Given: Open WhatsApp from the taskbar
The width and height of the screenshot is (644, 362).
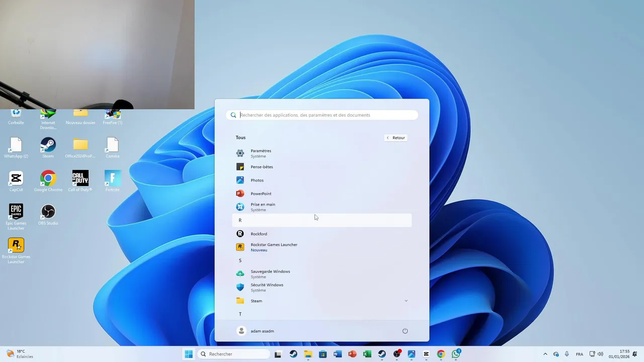Looking at the screenshot, I should click(456, 354).
